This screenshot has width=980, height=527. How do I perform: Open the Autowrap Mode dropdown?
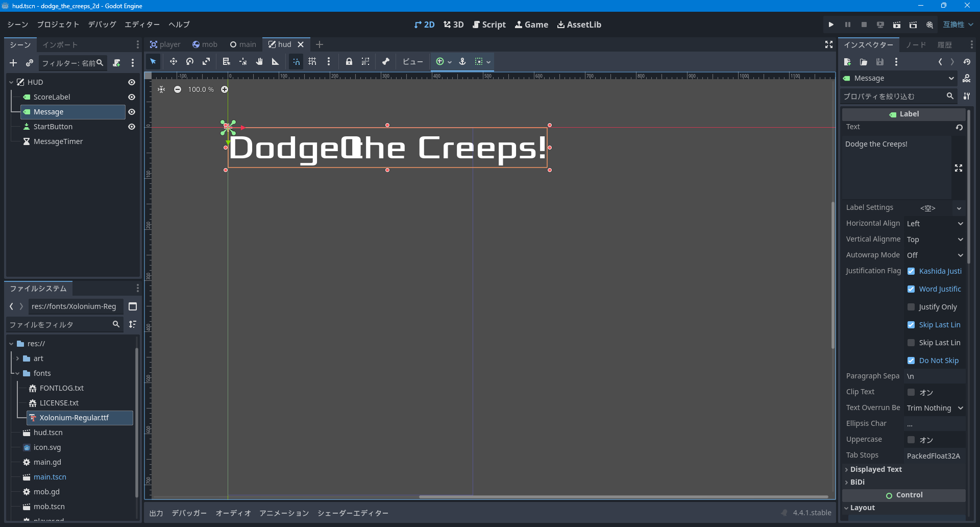tap(935, 255)
